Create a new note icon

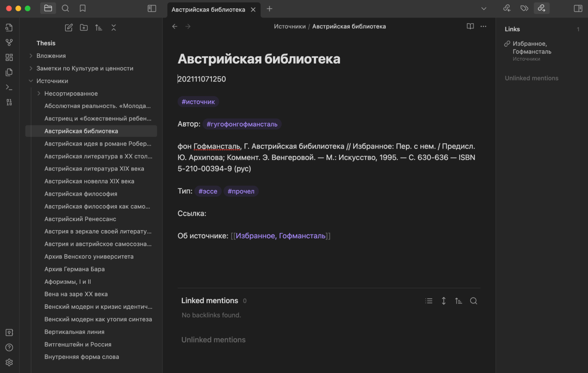tap(69, 28)
